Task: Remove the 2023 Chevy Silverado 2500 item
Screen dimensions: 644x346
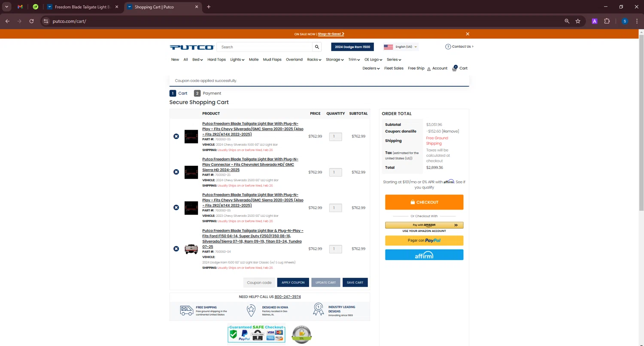Action: point(176,208)
